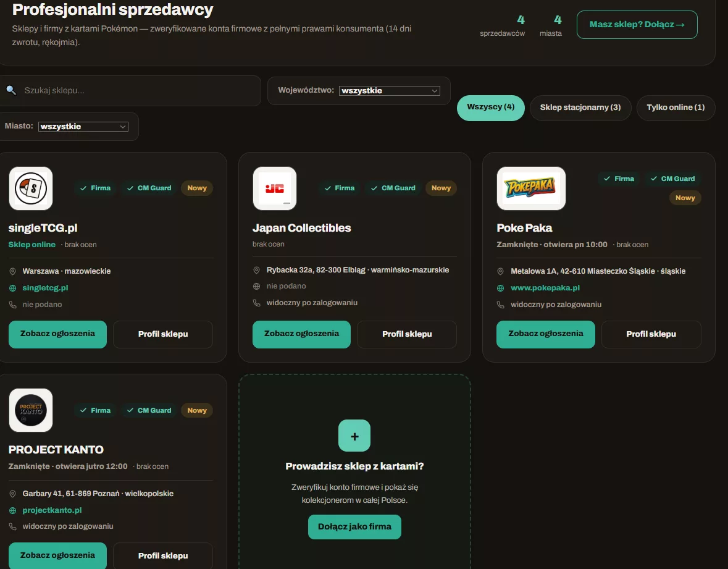The width and height of the screenshot is (728, 569).
Task: Click the Nowy badge on PROJECT KANTO
Action: click(197, 411)
